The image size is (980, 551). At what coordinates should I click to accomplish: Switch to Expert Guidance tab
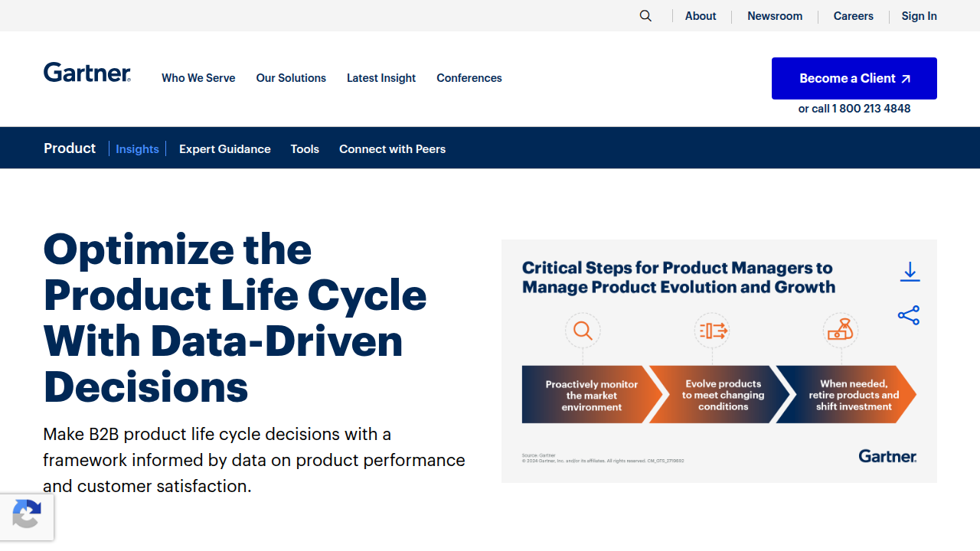[225, 149]
